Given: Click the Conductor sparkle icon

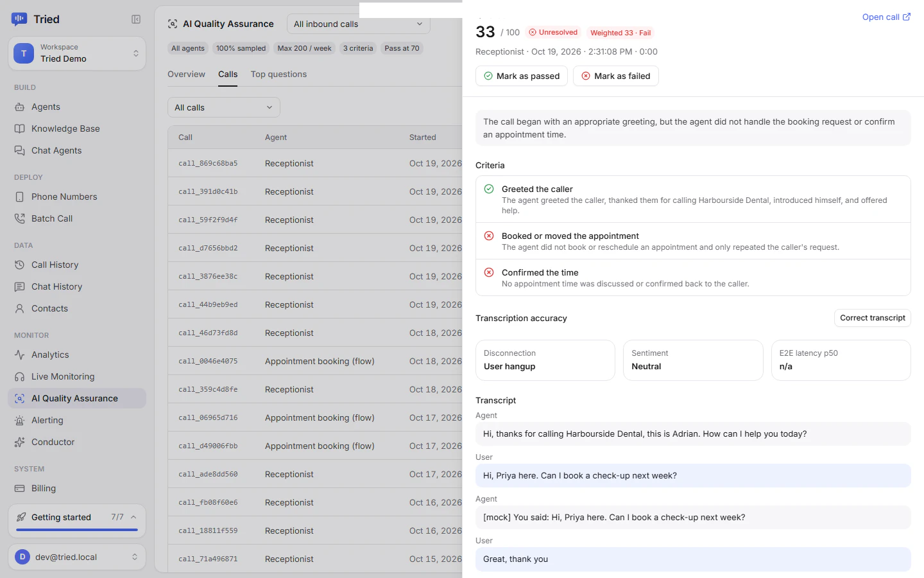Looking at the screenshot, I should click(x=20, y=442).
